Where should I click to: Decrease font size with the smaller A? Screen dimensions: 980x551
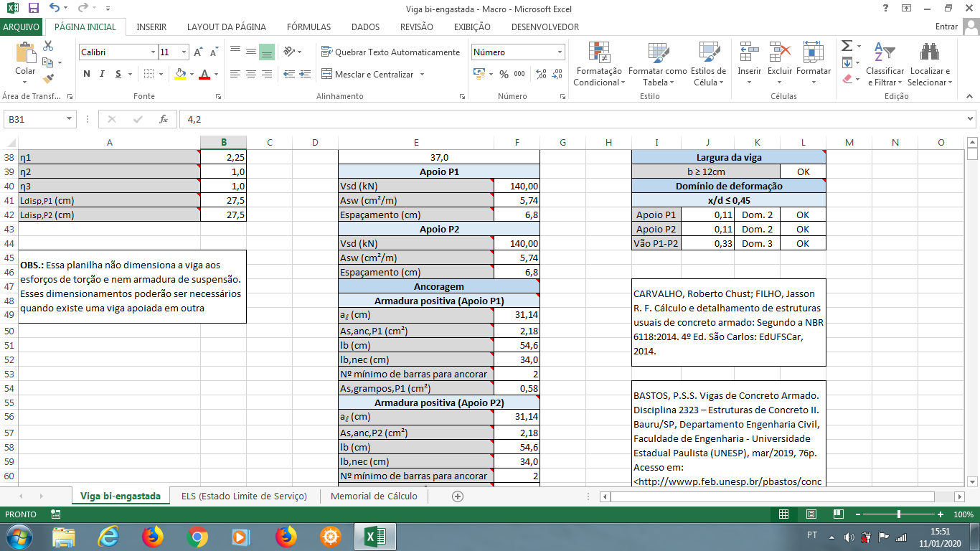click(x=214, y=52)
